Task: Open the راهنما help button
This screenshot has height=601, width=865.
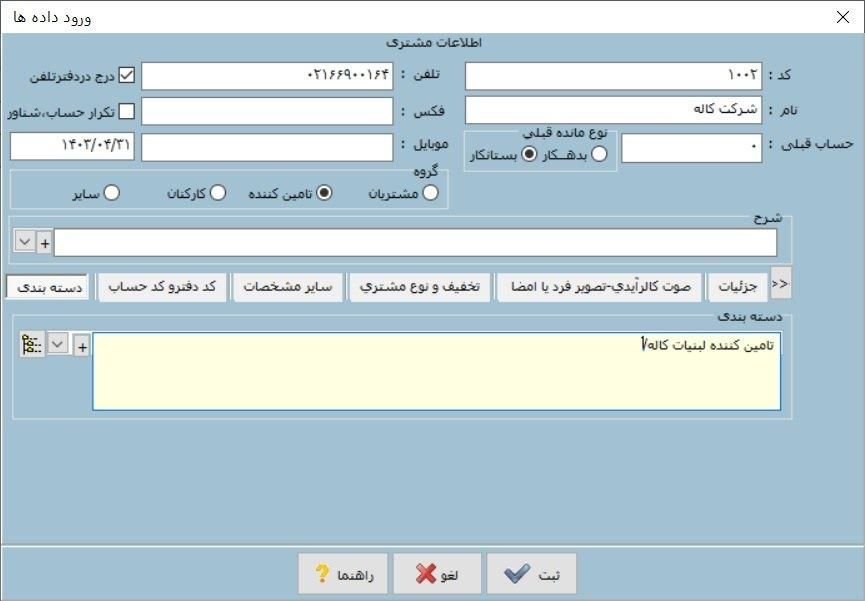Action: (x=343, y=574)
